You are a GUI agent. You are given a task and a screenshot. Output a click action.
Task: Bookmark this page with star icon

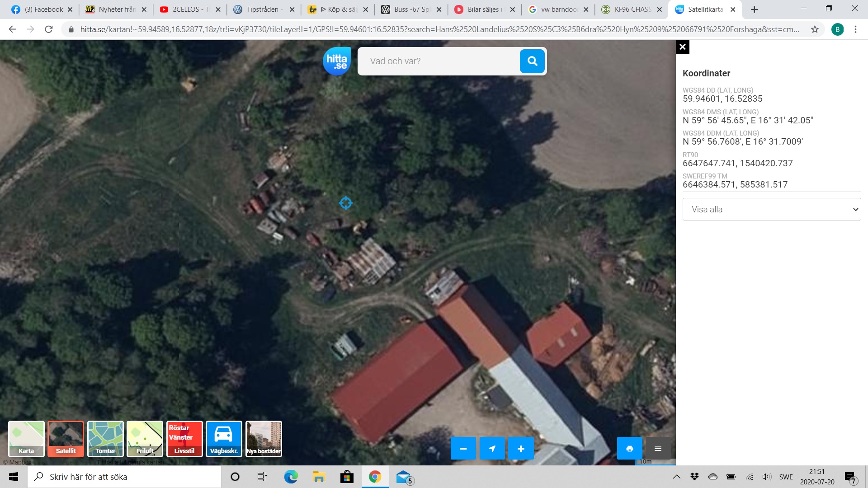(x=815, y=29)
